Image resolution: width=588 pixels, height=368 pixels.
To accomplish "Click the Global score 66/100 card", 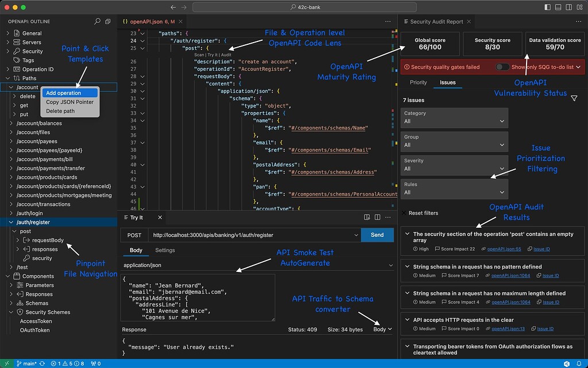I will click(430, 44).
